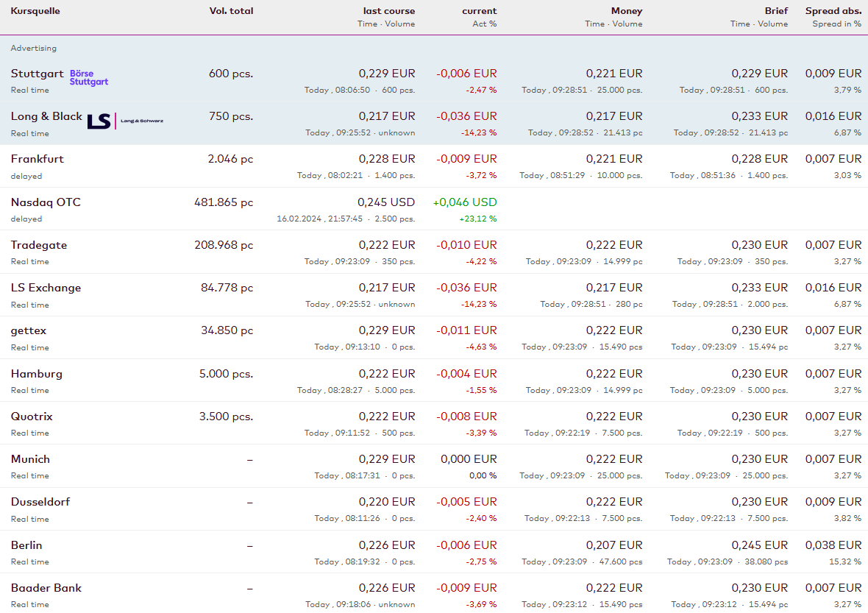Select the Frankfurt exchange
Screen dimensions: 868x613
[37, 159]
